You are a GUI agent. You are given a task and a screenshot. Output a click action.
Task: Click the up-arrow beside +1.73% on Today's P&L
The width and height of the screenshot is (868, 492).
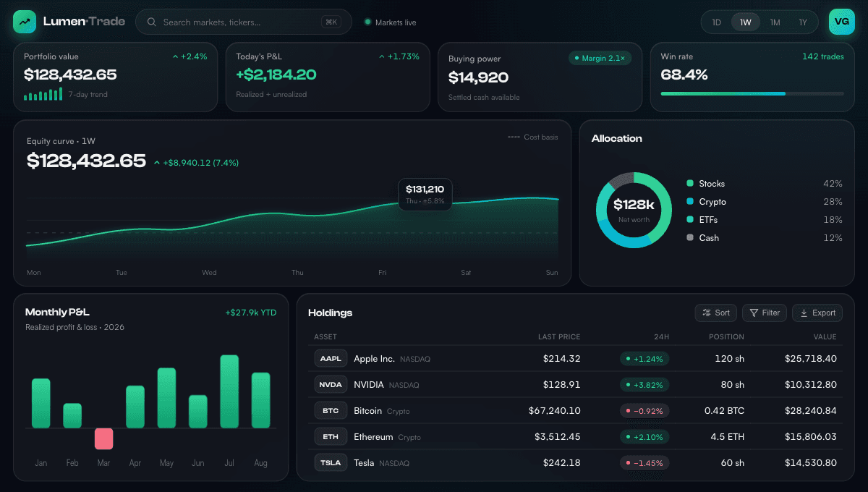click(382, 56)
